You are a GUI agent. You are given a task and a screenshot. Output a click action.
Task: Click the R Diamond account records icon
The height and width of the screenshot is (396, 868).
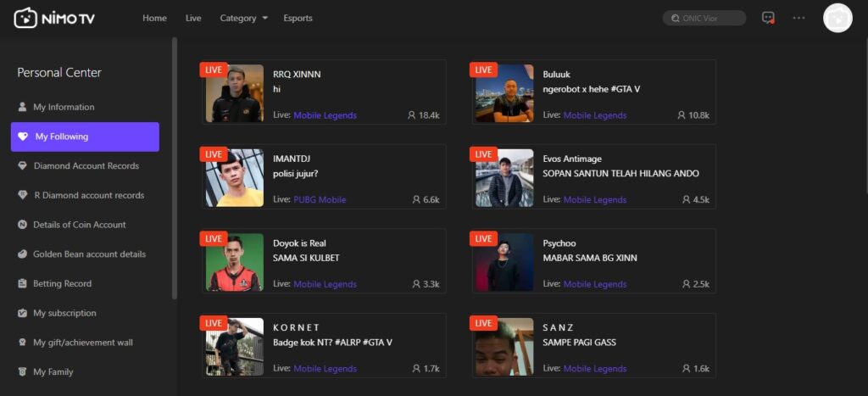click(x=22, y=195)
